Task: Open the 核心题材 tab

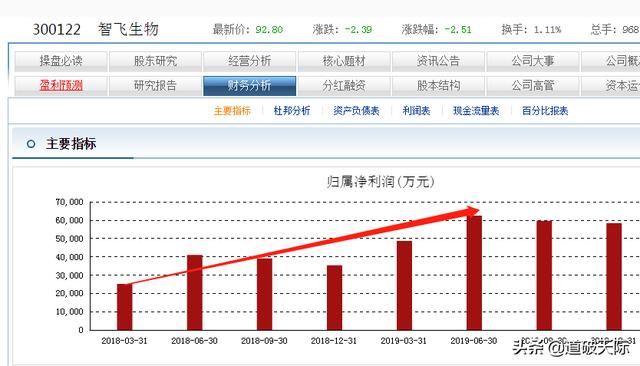Action: (344, 61)
